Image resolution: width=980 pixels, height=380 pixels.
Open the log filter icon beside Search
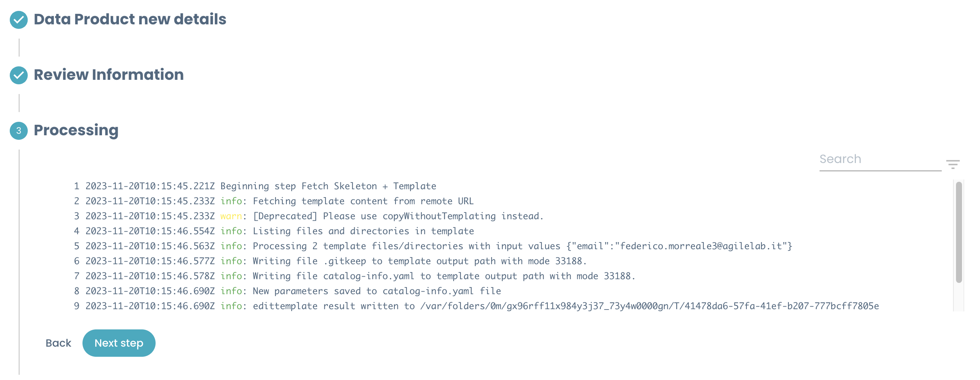[x=953, y=164]
